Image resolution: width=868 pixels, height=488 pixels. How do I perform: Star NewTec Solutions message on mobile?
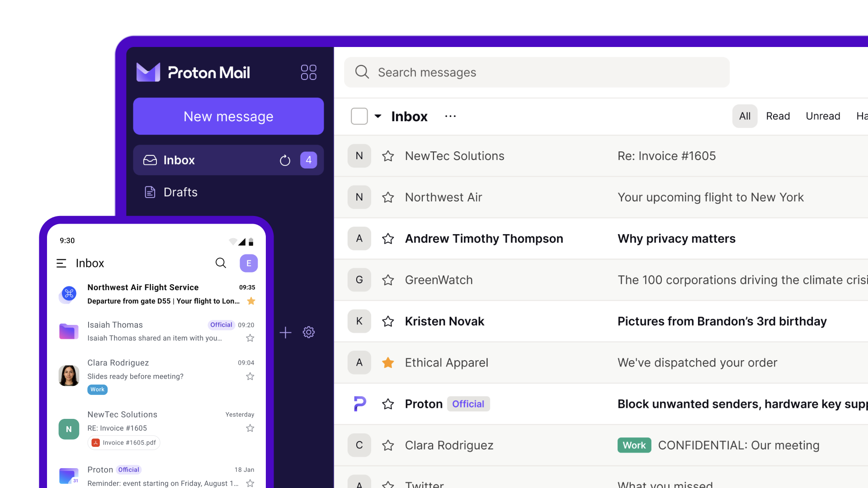pos(250,428)
